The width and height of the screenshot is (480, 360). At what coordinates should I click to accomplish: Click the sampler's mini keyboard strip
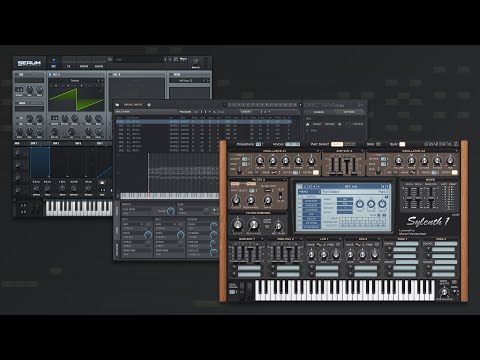point(169,196)
